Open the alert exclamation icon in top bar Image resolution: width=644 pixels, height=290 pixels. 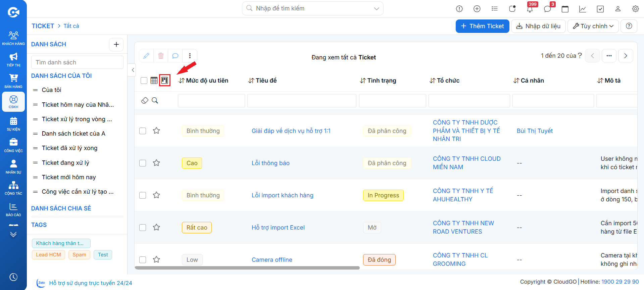click(x=459, y=9)
